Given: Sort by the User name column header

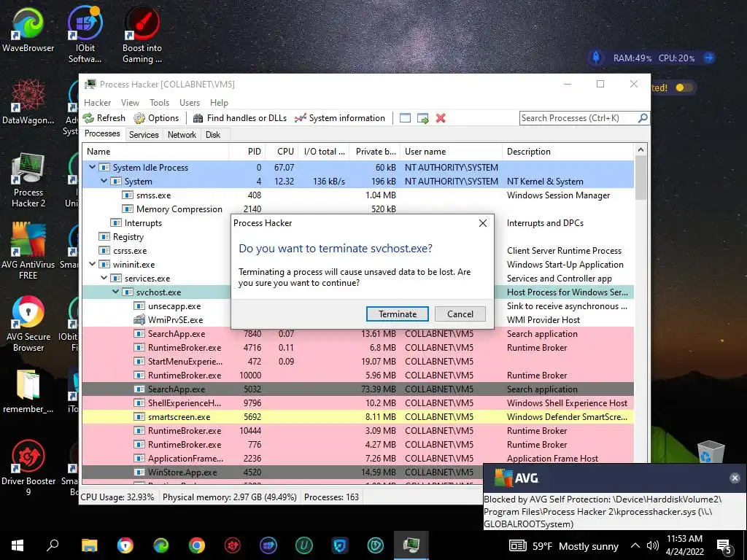Looking at the screenshot, I should click(451, 152).
